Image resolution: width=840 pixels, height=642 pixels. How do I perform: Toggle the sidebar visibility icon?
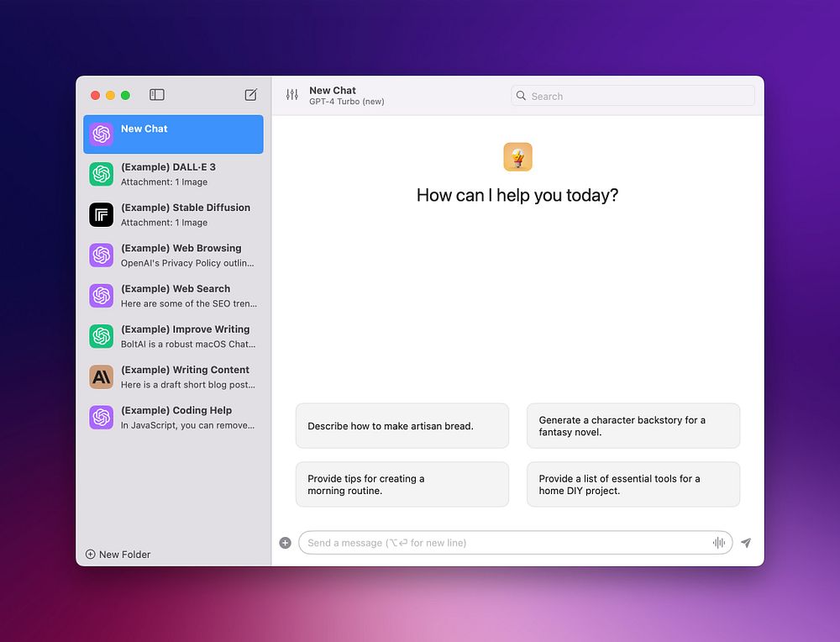[x=156, y=95]
